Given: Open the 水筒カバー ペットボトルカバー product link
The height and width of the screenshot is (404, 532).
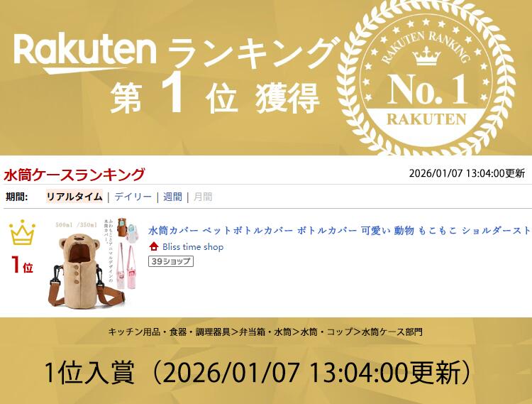Looking at the screenshot, I should click(340, 231).
